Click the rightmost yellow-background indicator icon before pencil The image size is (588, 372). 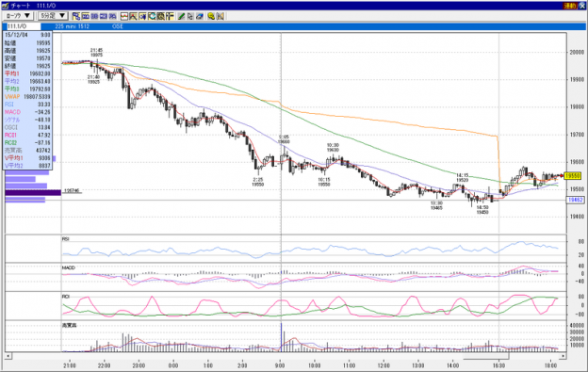[x=170, y=16]
